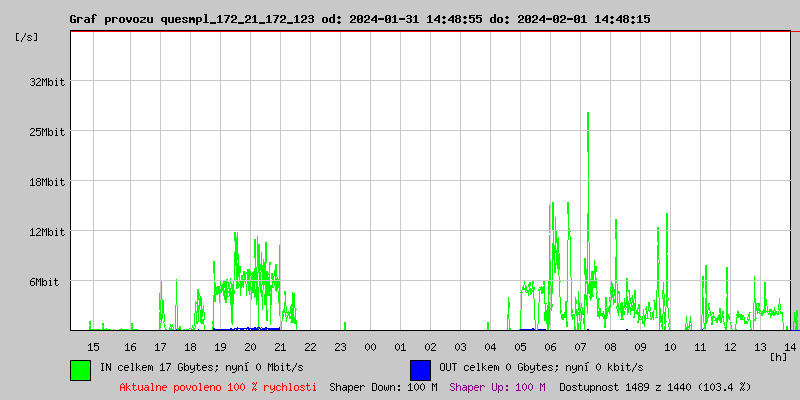Click the 6Mbit y-axis label
Image resolution: width=800 pixels, height=400 pixels.
tap(44, 282)
